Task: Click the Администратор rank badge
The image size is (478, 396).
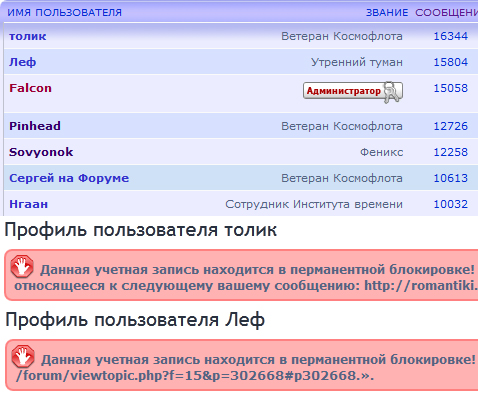Action: [x=353, y=91]
